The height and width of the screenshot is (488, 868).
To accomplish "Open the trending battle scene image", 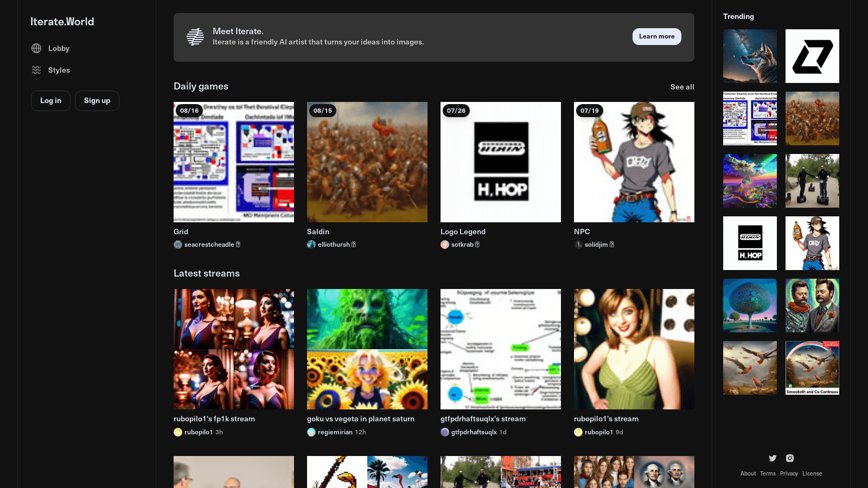I will point(812,118).
